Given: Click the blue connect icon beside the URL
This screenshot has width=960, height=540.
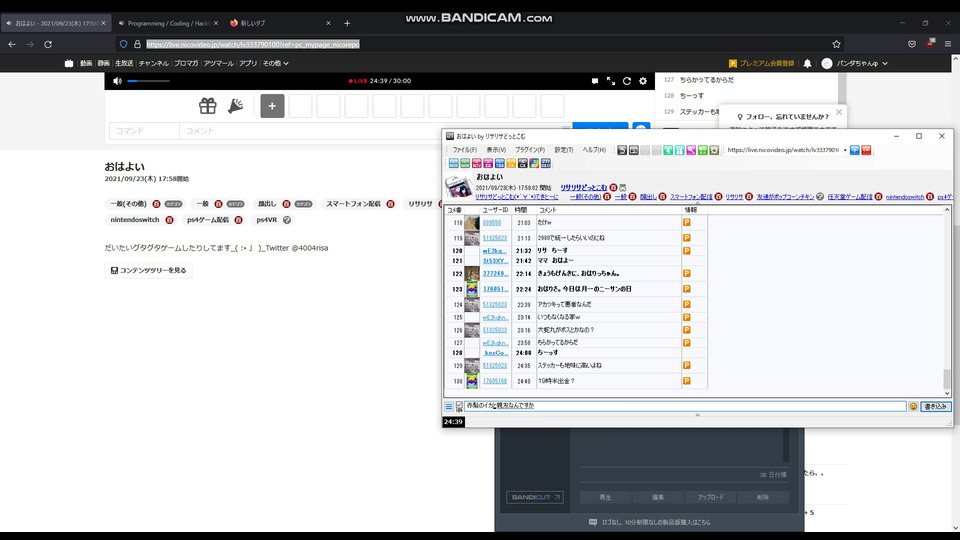Looking at the screenshot, I should [x=855, y=150].
